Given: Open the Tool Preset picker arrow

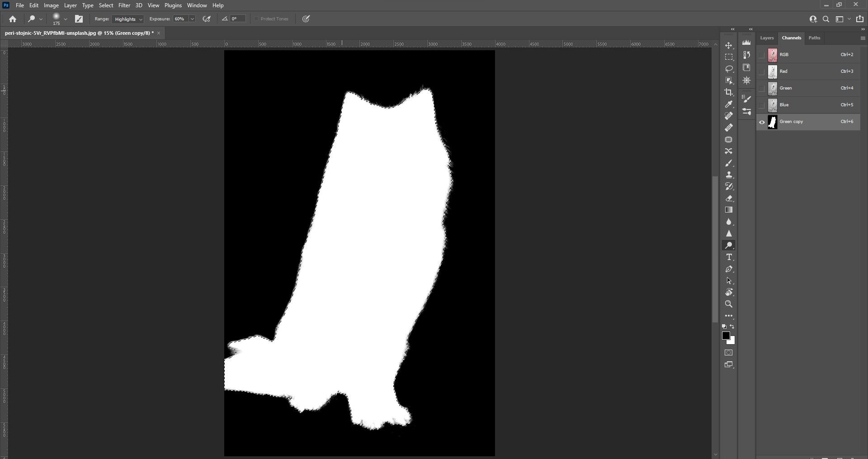Looking at the screenshot, I should point(41,19).
